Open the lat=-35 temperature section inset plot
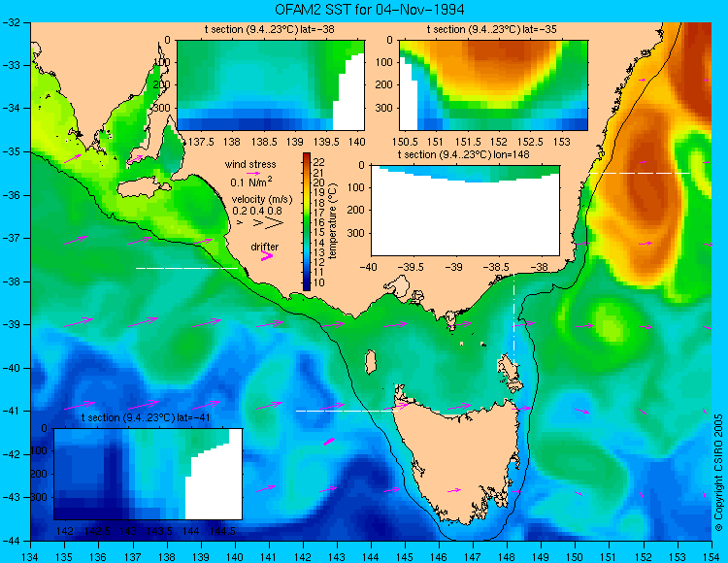 [x=493, y=85]
